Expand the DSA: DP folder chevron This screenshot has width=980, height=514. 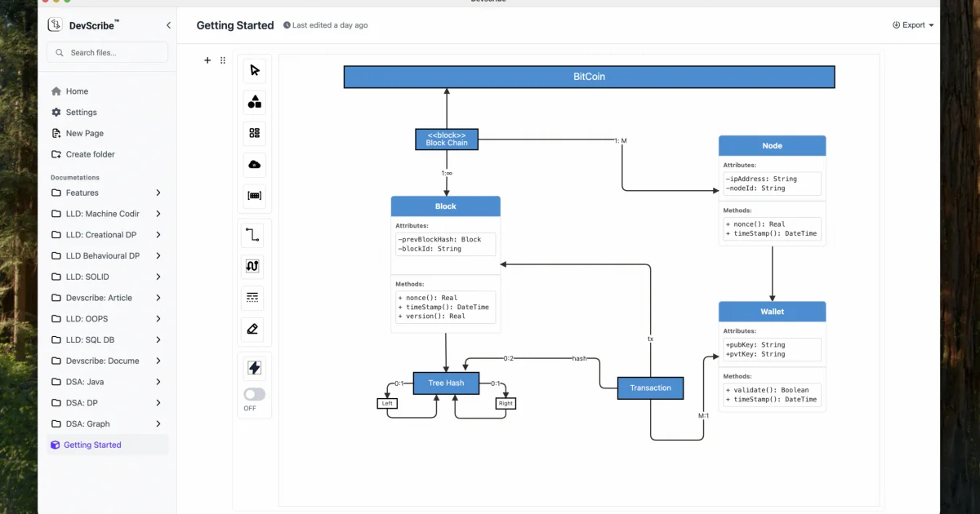click(158, 402)
